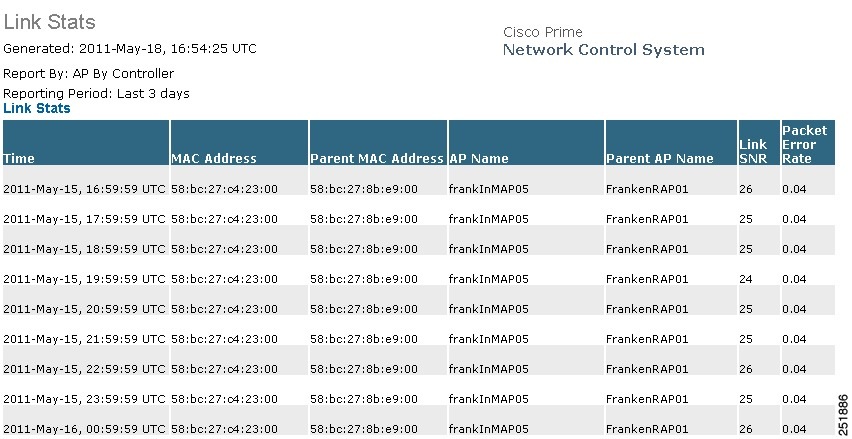Sort by the Link SNR column header
Viewport: 852px width, 439px height.
pos(759,143)
